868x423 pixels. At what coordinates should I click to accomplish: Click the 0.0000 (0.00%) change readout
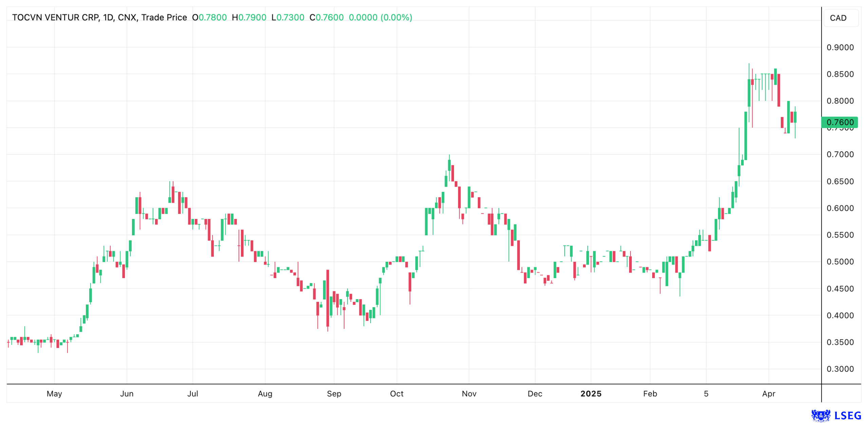click(380, 17)
